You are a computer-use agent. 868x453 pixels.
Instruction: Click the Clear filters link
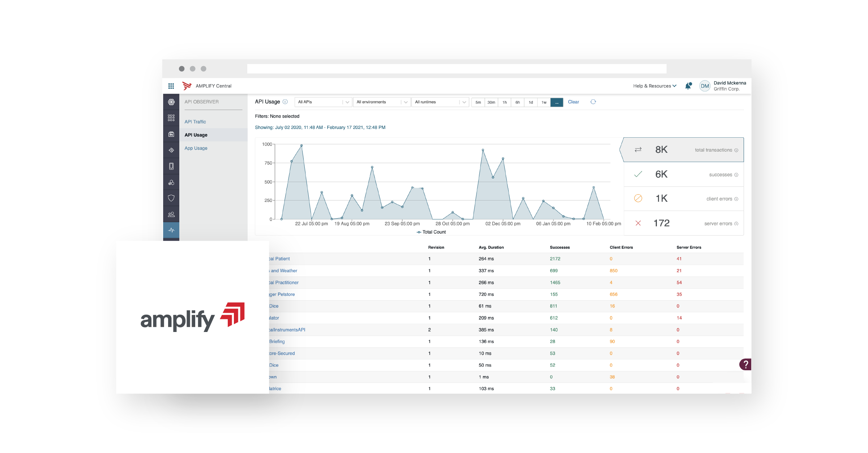pos(573,102)
